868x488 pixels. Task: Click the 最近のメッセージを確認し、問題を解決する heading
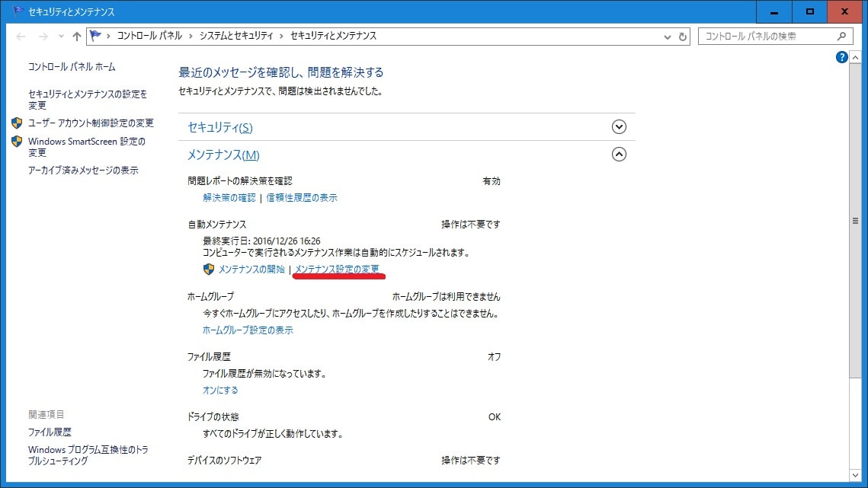(281, 72)
